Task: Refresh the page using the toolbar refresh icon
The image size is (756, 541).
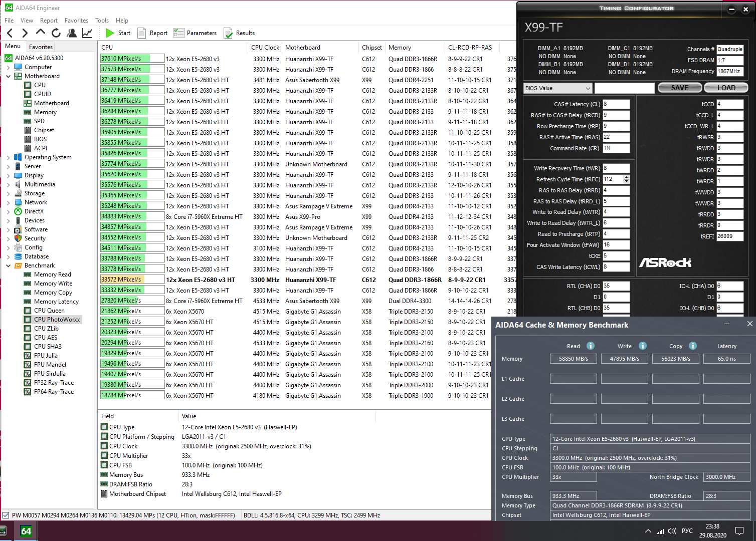Action: click(56, 33)
